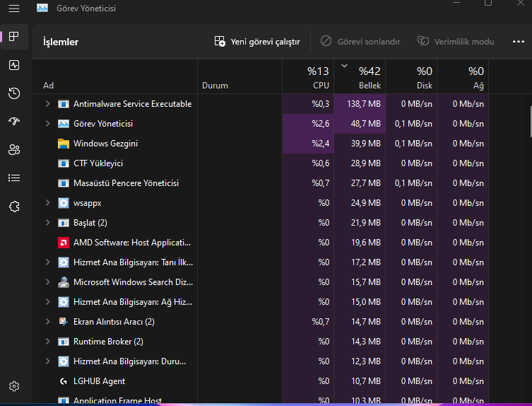The width and height of the screenshot is (532, 406).
Task: Sort by the Ağ column header
Action: [x=463, y=76]
